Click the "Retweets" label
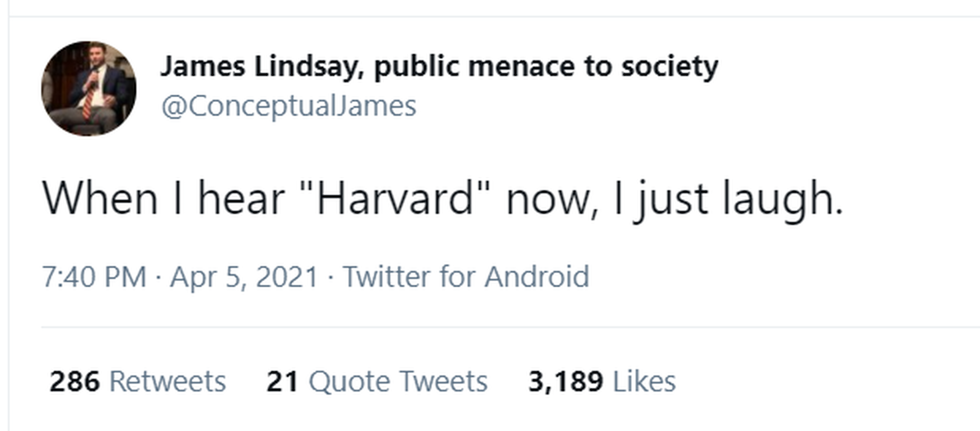This screenshot has height=431, width=980. (x=167, y=382)
